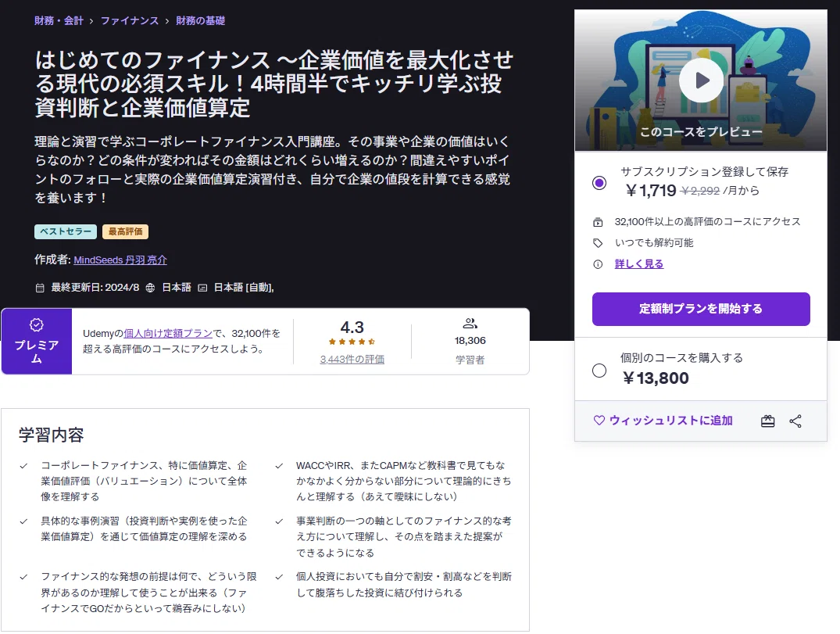The height and width of the screenshot is (634, 840).
Task: Go to ファイナンス breadcrumb
Action: click(x=130, y=20)
